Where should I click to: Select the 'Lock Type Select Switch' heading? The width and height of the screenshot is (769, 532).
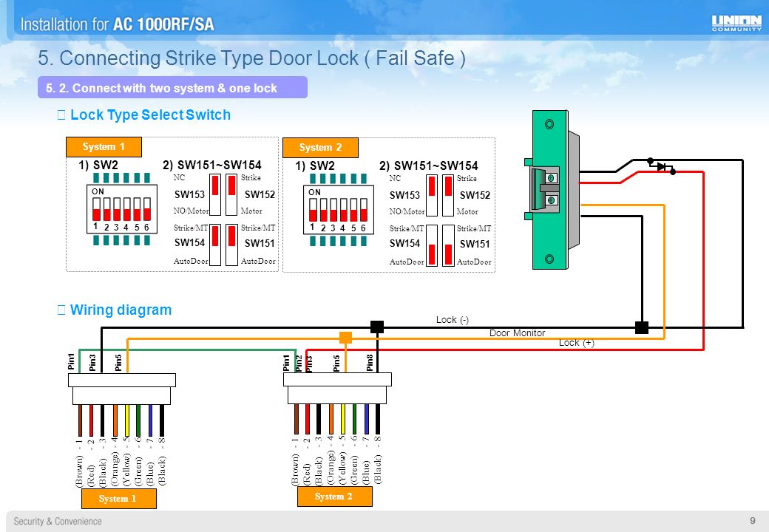coord(151,115)
